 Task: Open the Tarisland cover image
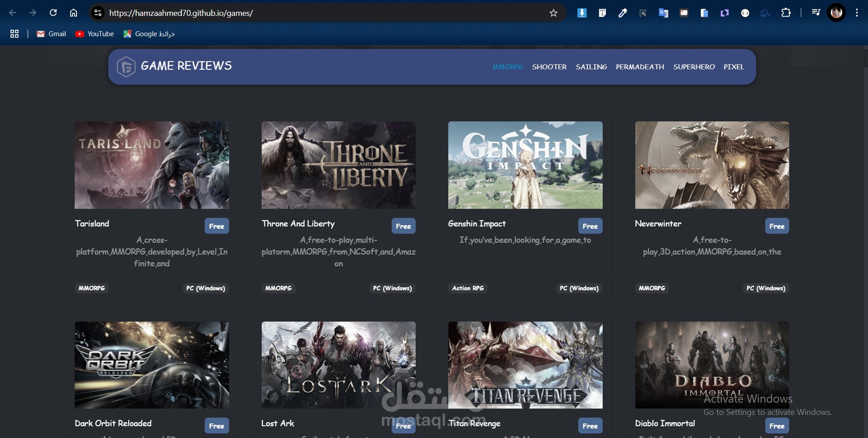[x=152, y=165]
